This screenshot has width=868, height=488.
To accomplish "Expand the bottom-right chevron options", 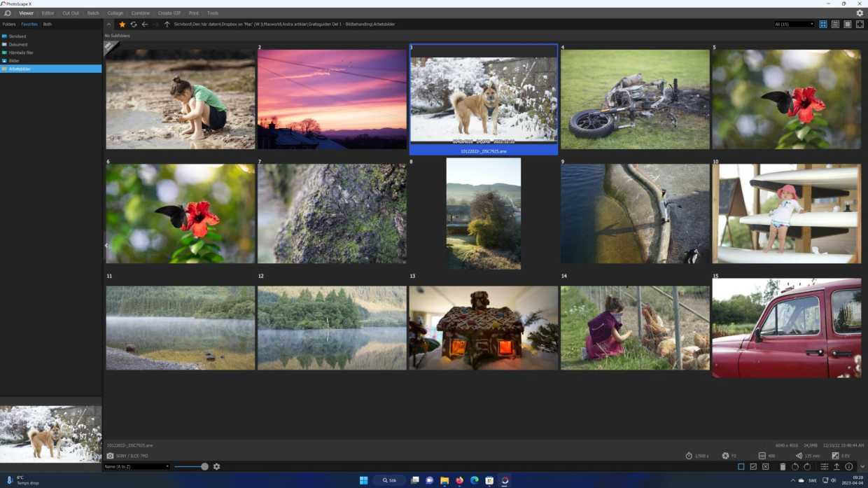I will pos(862,466).
